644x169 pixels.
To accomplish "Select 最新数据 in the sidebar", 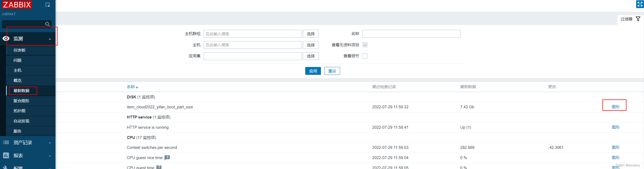I will pyautogui.click(x=31, y=91).
